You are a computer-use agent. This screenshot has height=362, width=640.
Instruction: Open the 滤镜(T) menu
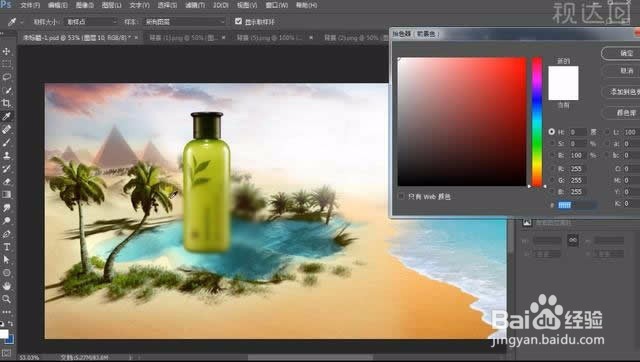pos(195,5)
